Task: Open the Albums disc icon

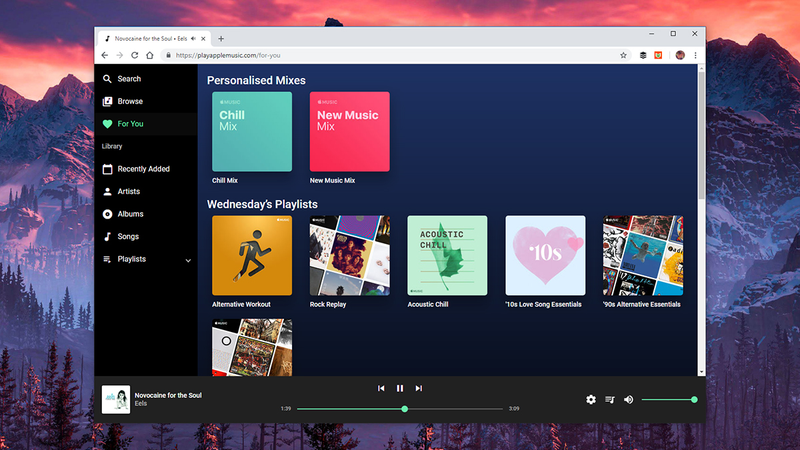Action: click(107, 214)
